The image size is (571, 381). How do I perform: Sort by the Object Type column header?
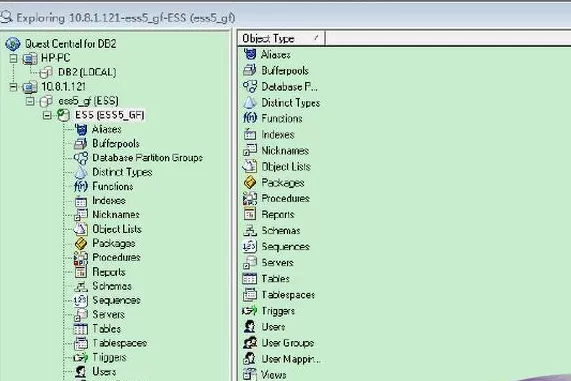pos(281,38)
